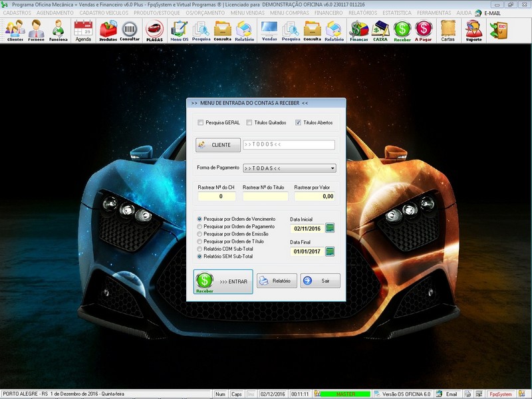The image size is (532, 399).
Task: Open the FERRAMENTAS menu
Action: [434, 13]
